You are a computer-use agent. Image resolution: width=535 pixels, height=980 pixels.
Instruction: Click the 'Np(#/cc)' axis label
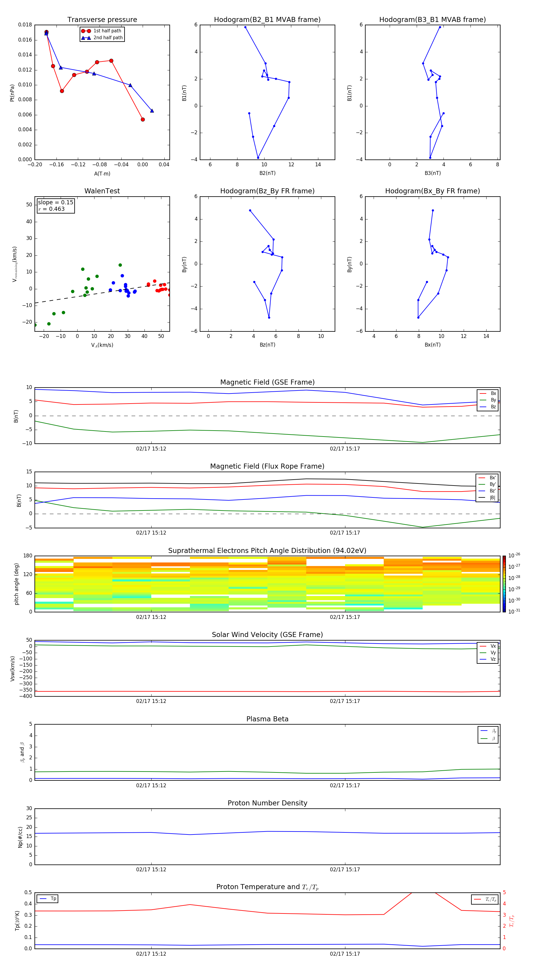tap(20, 837)
